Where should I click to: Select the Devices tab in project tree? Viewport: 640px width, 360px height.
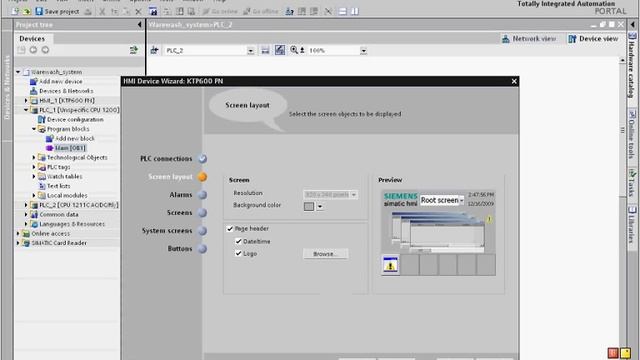pos(32,39)
